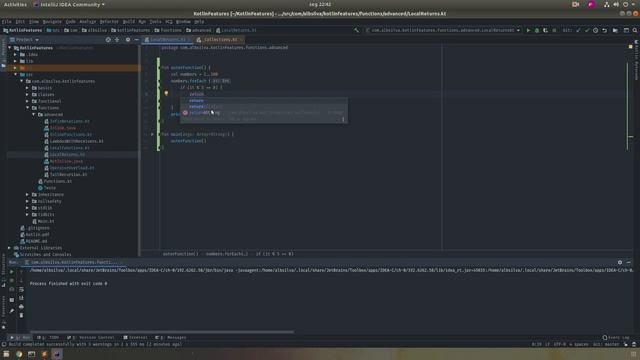Screen dimensions: 640x360
Task: Rerun the program from the Run panel
Action: coord(11,271)
